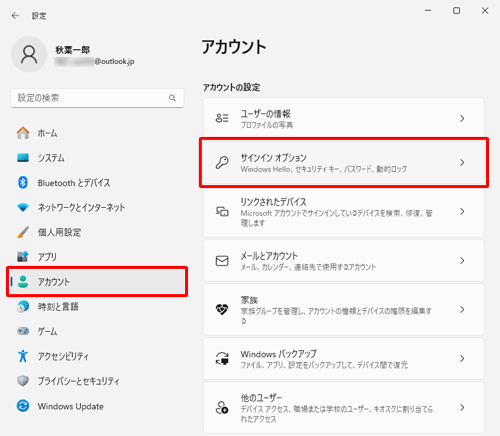Click the システム monitor icon
Viewport: 500px width, 436px height.
pyautogui.click(x=23, y=158)
